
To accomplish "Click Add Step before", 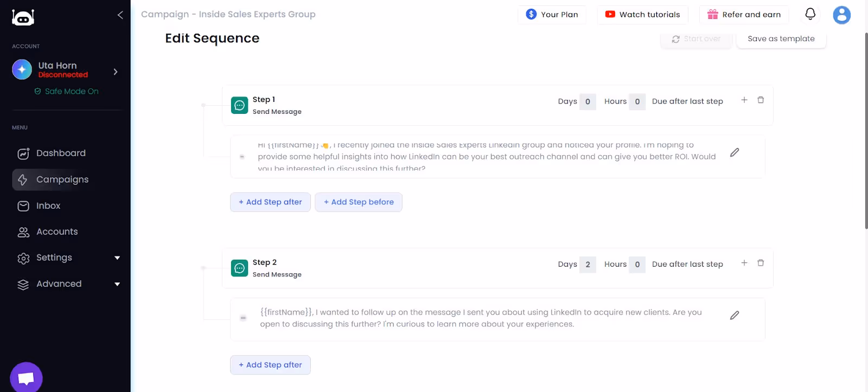I will coord(359,202).
